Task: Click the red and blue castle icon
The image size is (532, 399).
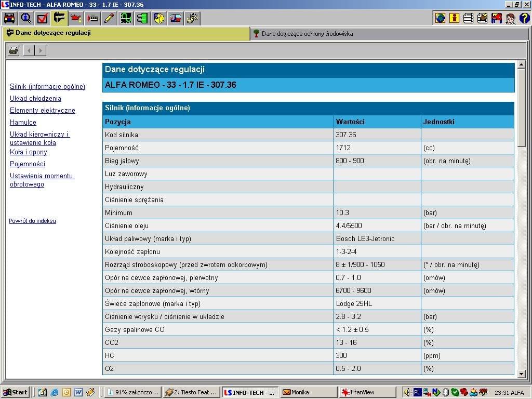Action: (496, 18)
